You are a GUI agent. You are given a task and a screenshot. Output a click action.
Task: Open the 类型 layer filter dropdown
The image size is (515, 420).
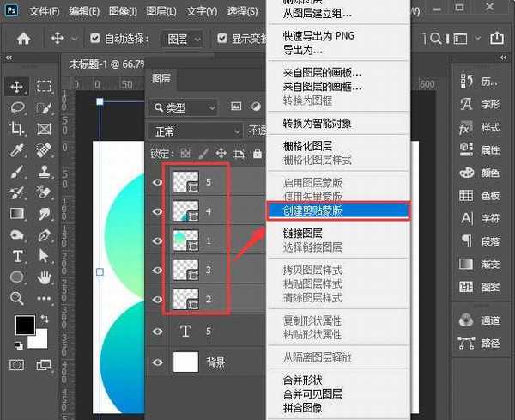(x=182, y=107)
